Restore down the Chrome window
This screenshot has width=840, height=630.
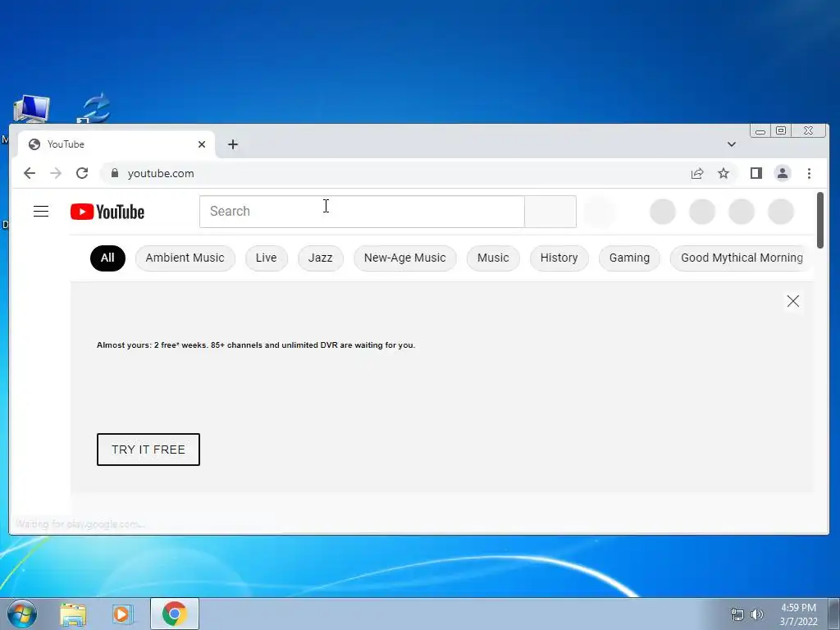click(781, 130)
